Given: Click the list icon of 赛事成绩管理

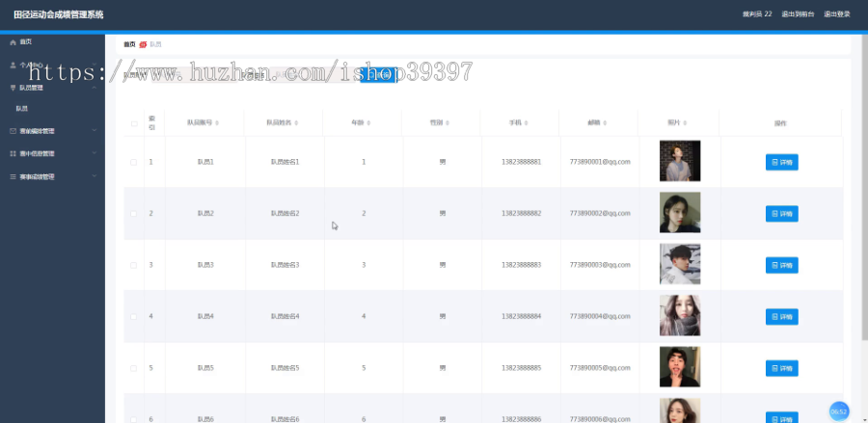Looking at the screenshot, I should [13, 177].
